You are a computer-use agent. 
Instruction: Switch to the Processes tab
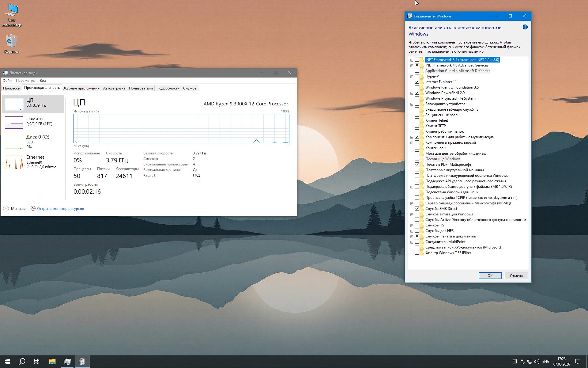(x=12, y=88)
